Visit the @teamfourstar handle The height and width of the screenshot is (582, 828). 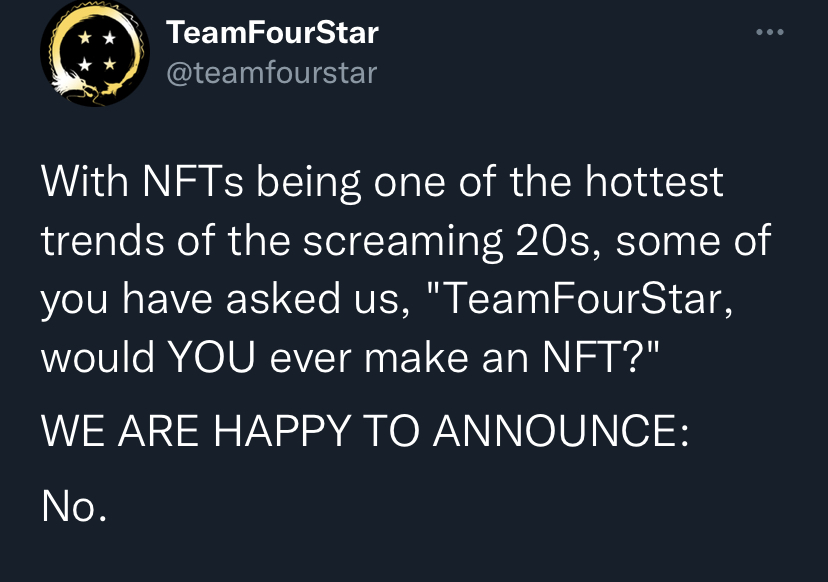[271, 73]
